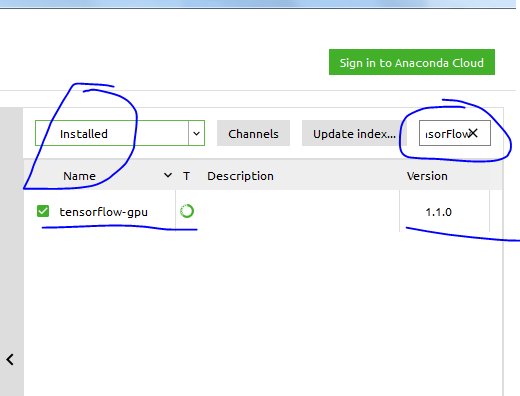Select the tensorflow-gpu package name
This screenshot has width=520, height=396.
[103, 212]
